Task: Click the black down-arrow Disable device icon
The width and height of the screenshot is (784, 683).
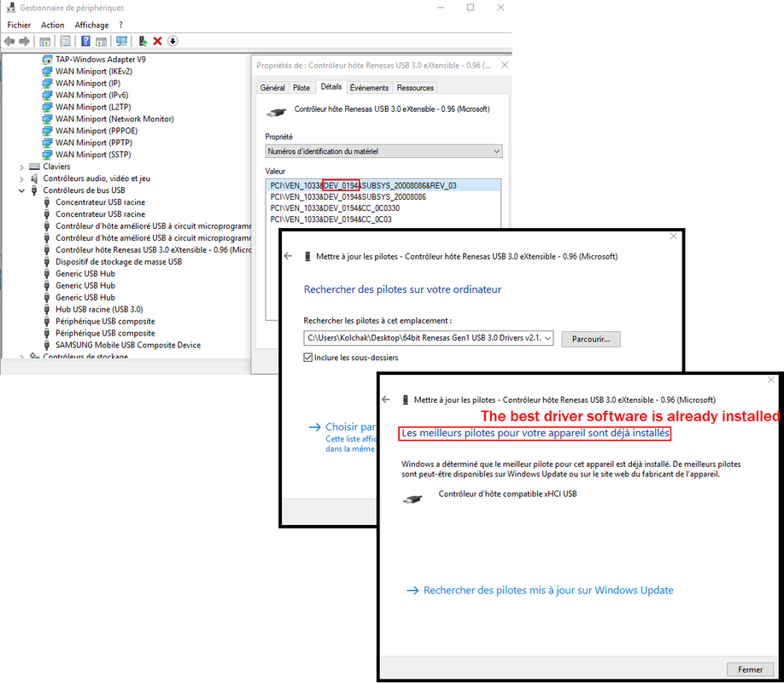Action: pyautogui.click(x=173, y=41)
